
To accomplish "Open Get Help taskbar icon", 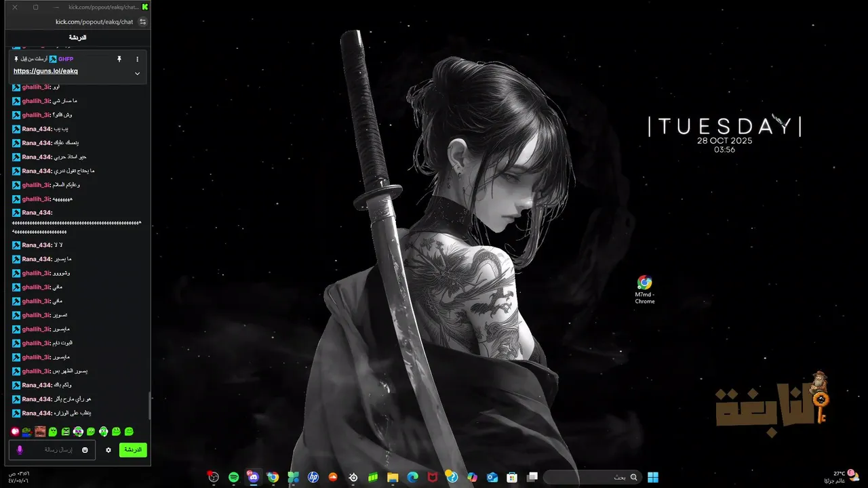I will 452,477.
